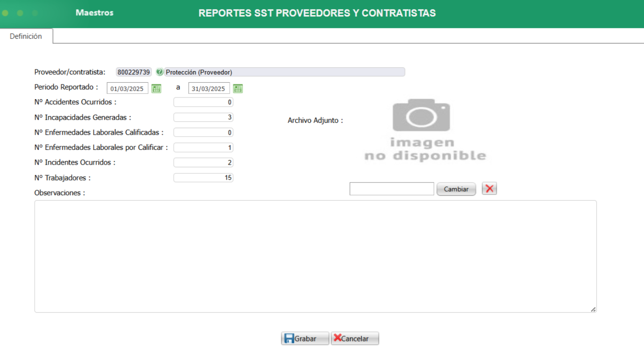The image size is (644, 350).
Task: Click the N° Trabajadores value field
Action: pos(203,177)
